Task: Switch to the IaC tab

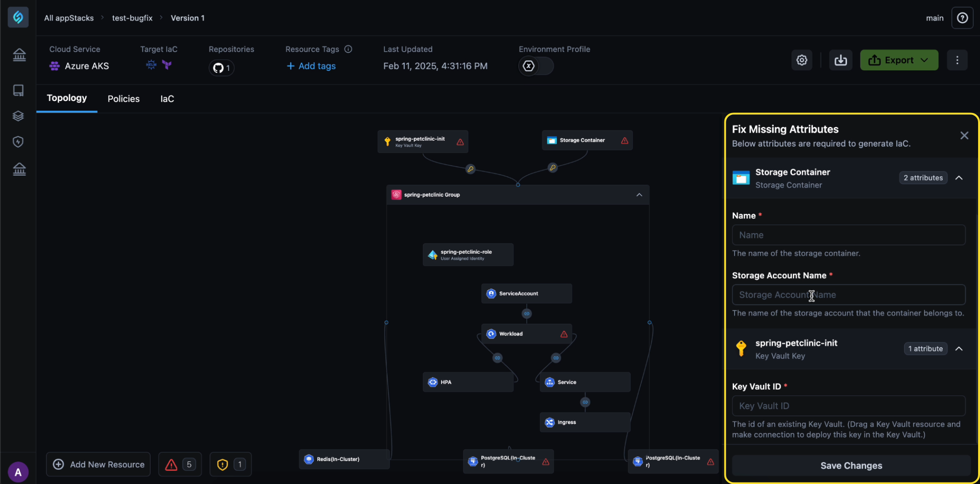Action: pos(167,99)
